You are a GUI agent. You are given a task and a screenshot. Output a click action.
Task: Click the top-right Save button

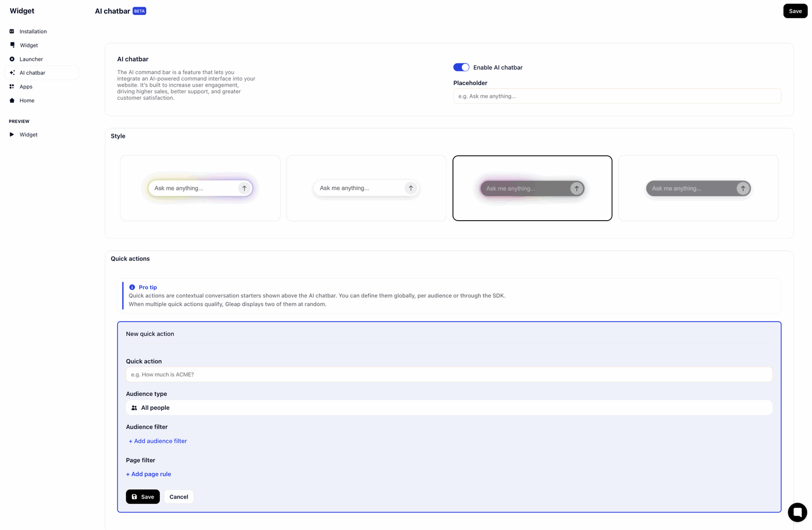[x=795, y=11]
